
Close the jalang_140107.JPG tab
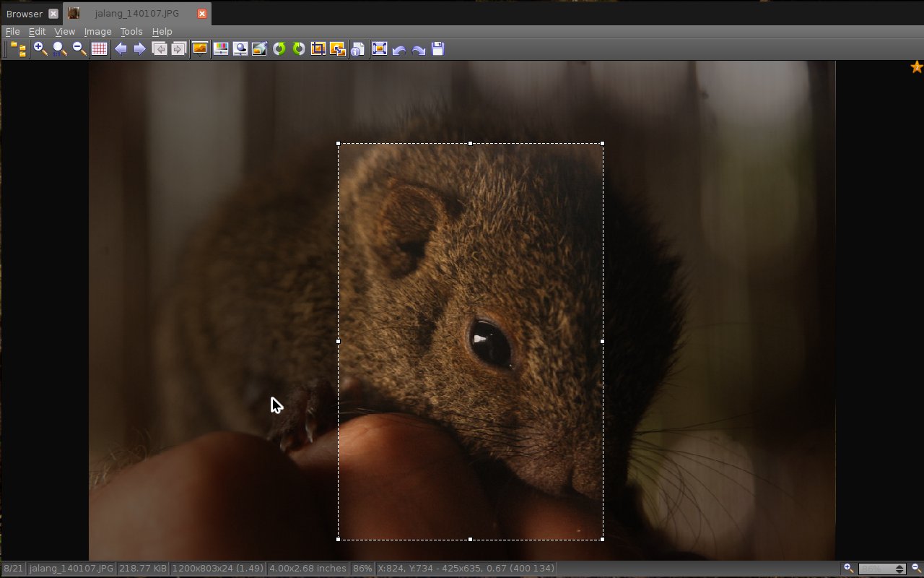click(202, 14)
